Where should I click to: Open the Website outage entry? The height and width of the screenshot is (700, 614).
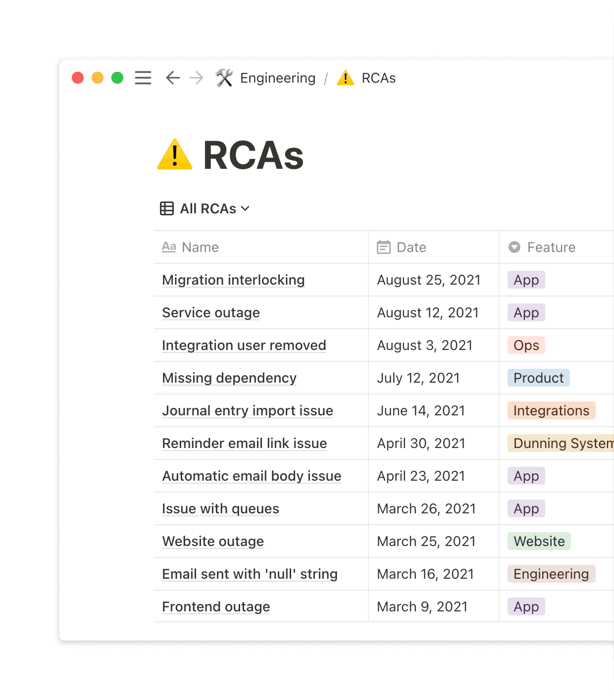213,542
